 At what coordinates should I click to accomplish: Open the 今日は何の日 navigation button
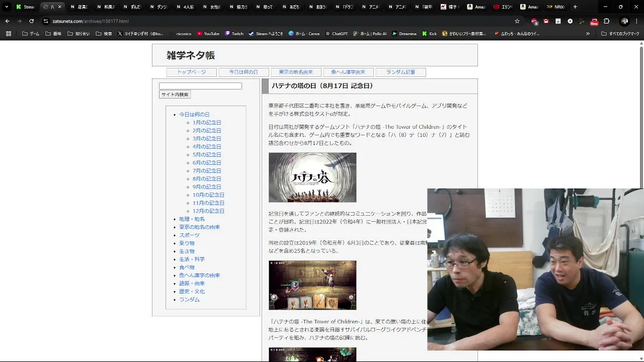click(244, 72)
